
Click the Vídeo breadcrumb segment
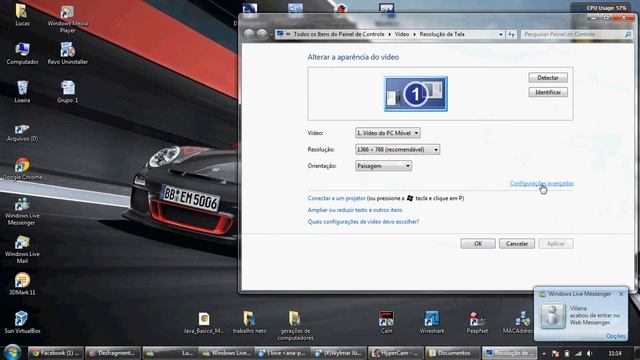(402, 34)
